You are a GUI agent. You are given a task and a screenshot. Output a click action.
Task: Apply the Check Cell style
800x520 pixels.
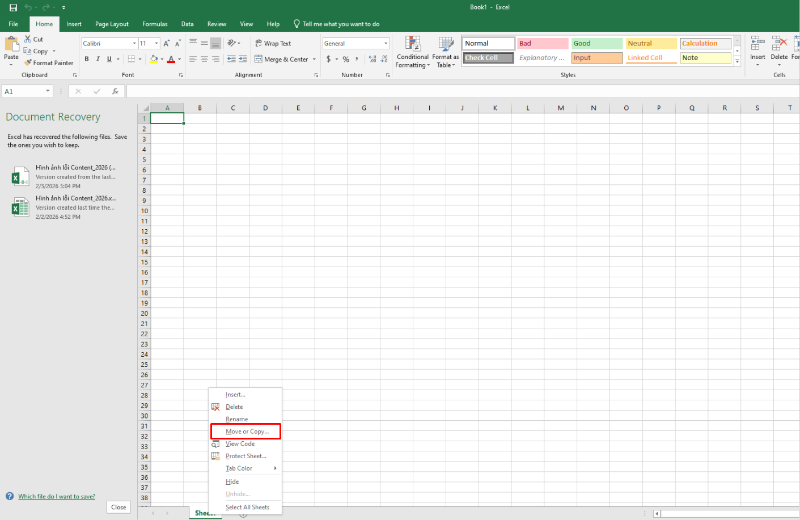[x=488, y=58]
